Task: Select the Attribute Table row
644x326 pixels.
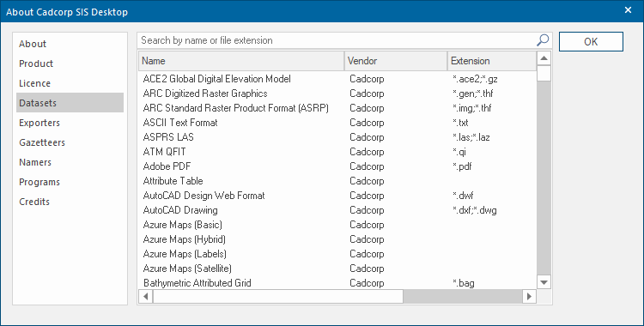Action: [337, 181]
